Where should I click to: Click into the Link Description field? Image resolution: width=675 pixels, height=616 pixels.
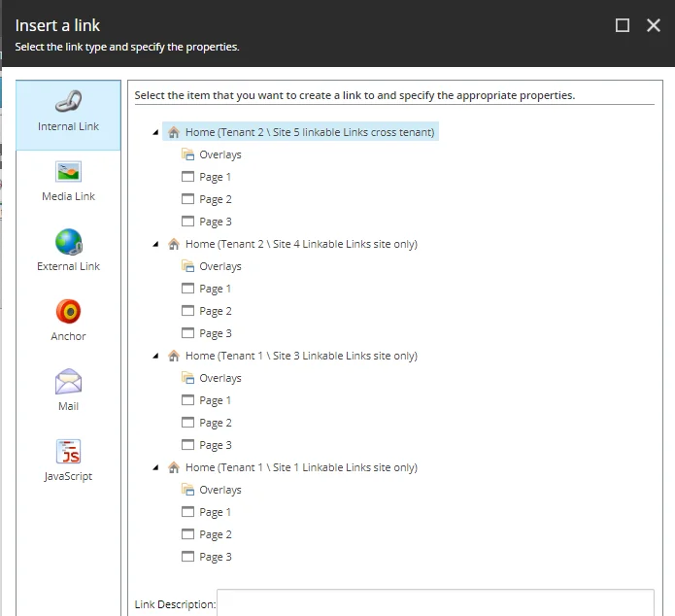[x=435, y=603]
